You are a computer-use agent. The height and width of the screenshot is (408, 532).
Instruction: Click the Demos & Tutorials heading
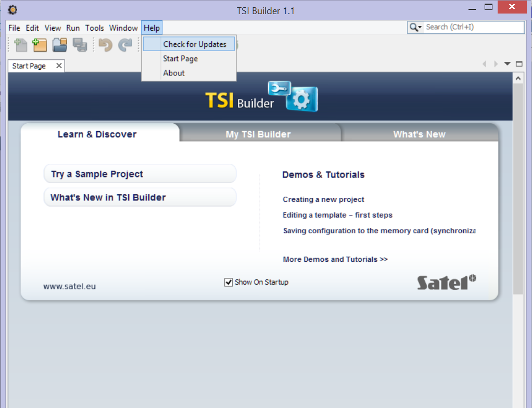click(323, 175)
